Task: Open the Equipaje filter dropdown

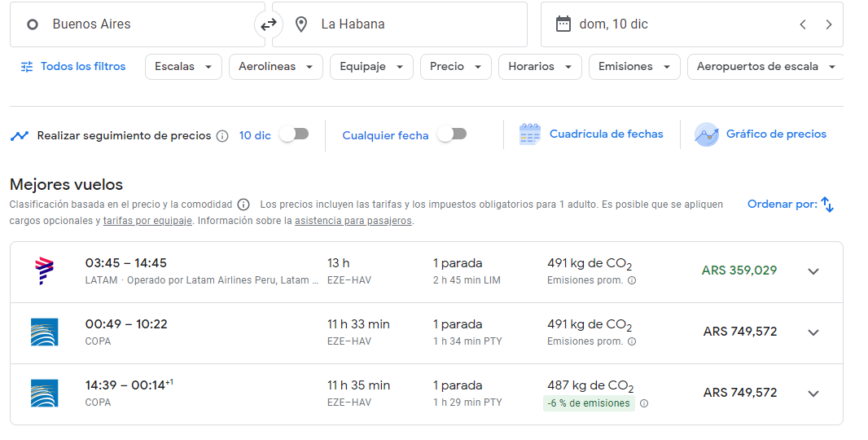Action: point(370,67)
